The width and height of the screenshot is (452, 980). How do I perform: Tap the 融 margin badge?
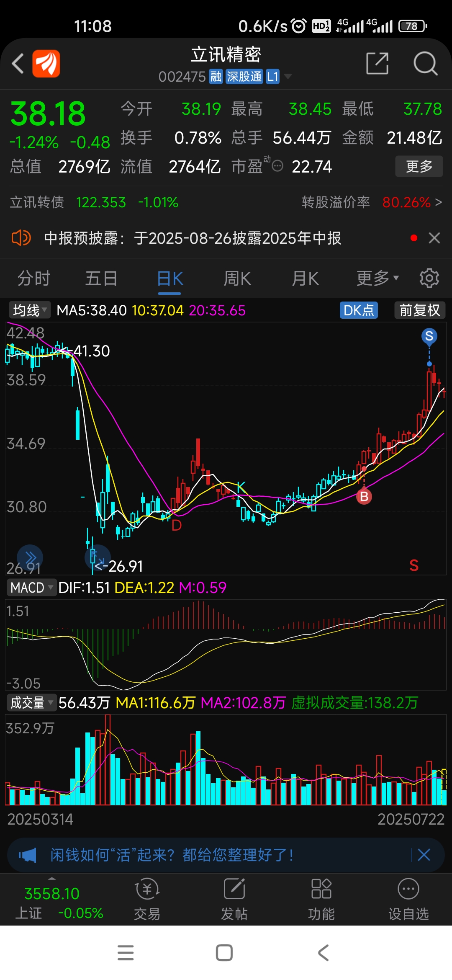216,77
